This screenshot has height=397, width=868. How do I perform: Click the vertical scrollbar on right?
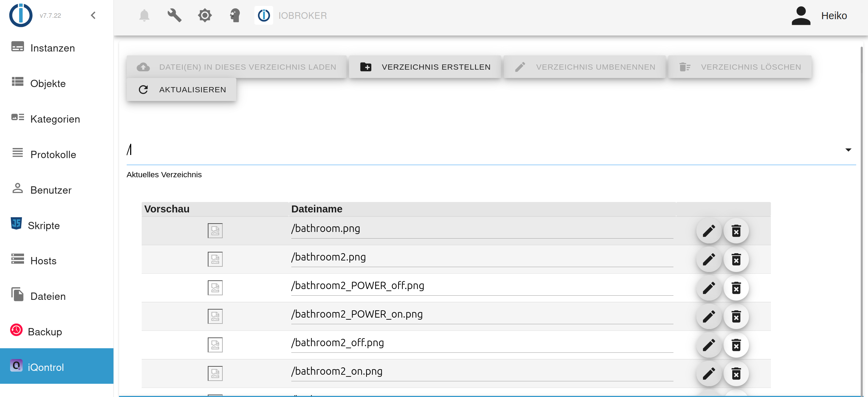[862, 209]
